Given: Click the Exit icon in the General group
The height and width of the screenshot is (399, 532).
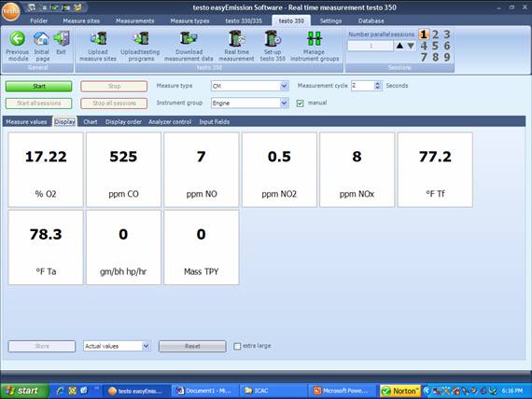Looking at the screenshot, I should coord(62,38).
